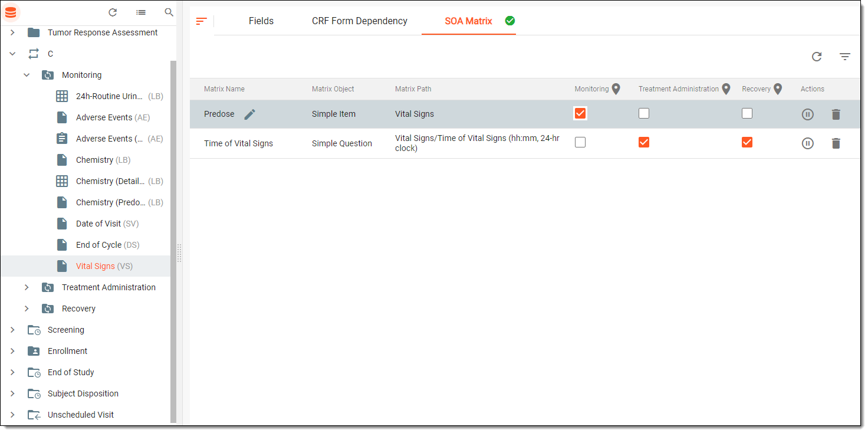
Task: Click the orange database logo icon
Action: [11, 12]
